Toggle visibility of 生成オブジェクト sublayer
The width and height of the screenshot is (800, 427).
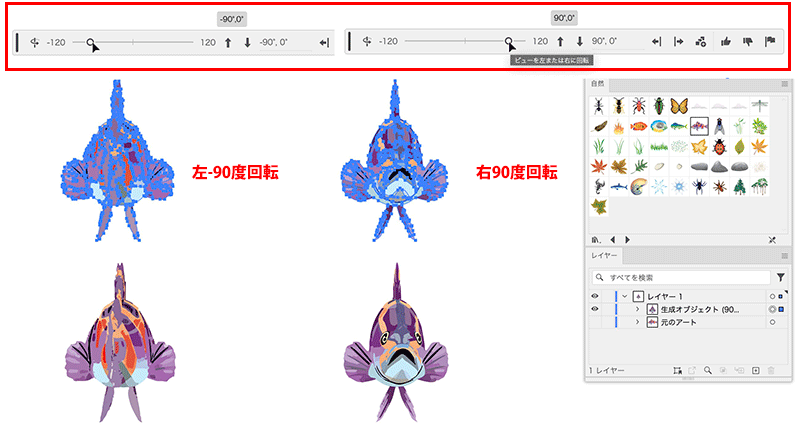pos(595,310)
